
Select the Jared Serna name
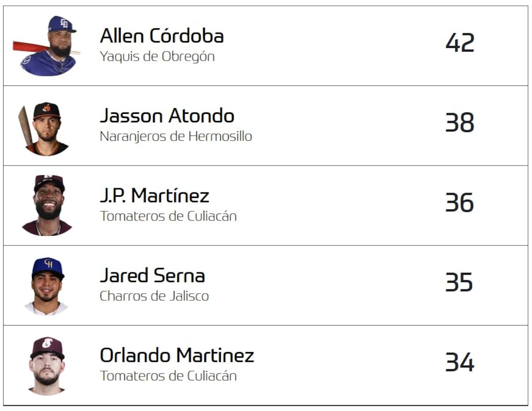[x=152, y=275]
